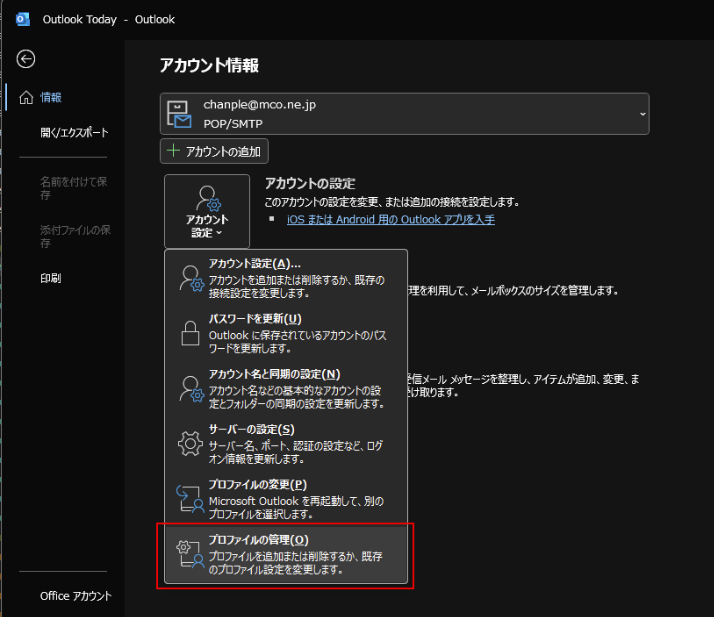Open 開く/エクスポート in the sidebar
This screenshot has width=714, height=617.
(74, 133)
